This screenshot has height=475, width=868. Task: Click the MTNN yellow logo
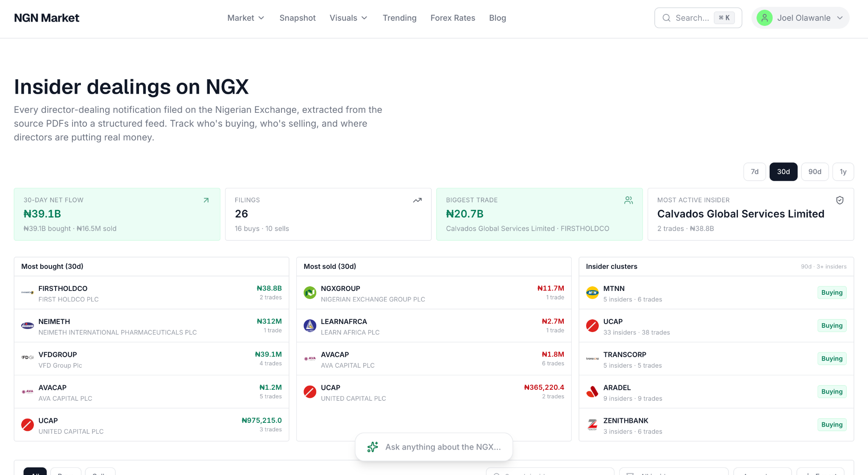592,293
